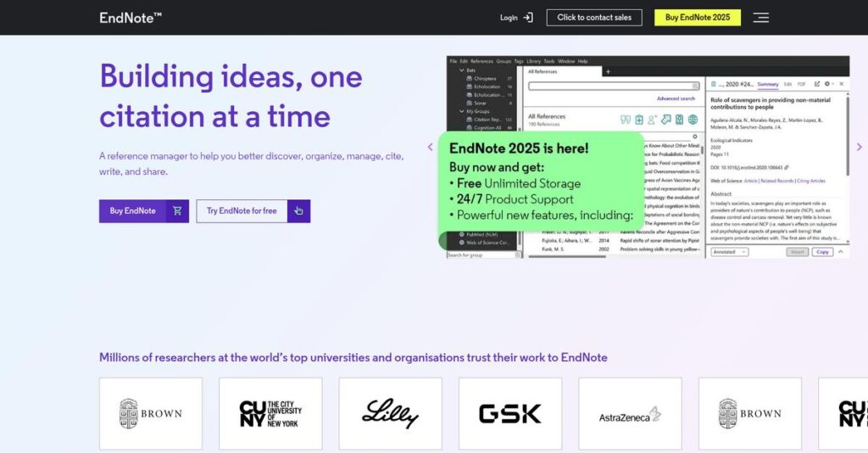Switch to the Edit tab in reference panel
Viewport: 868px width, 453px height.
pos(787,84)
